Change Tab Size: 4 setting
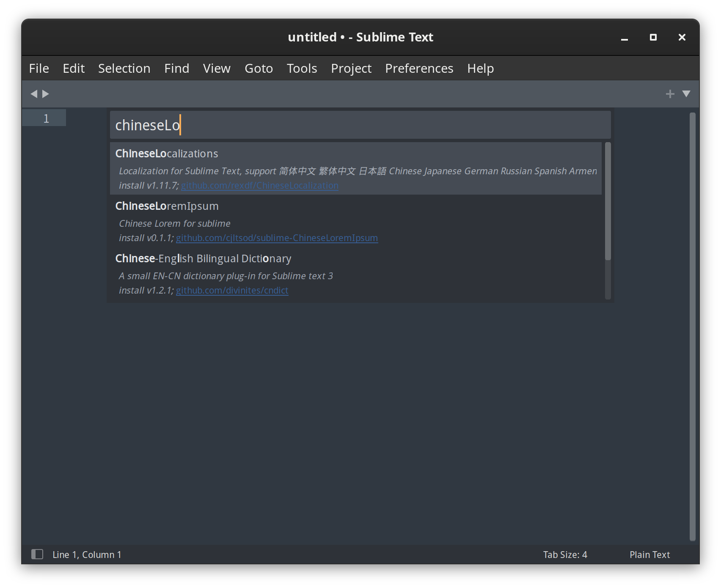The image size is (721, 588). (x=565, y=555)
